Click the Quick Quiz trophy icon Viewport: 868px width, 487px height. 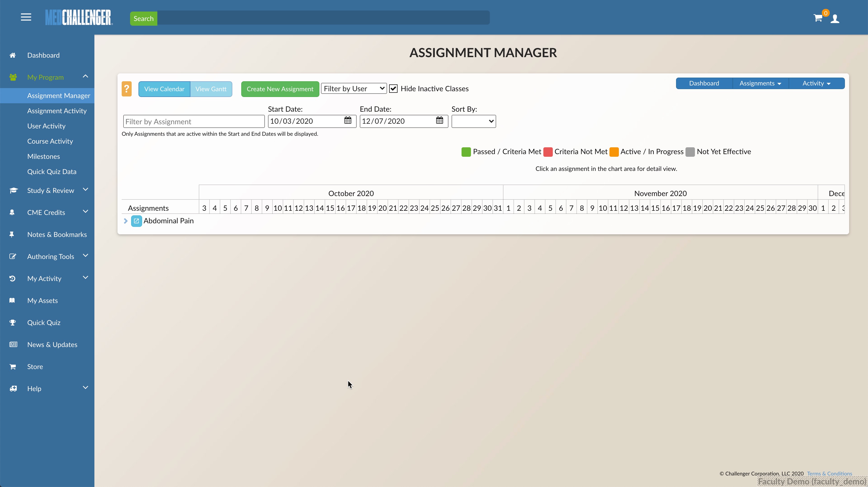click(x=13, y=322)
